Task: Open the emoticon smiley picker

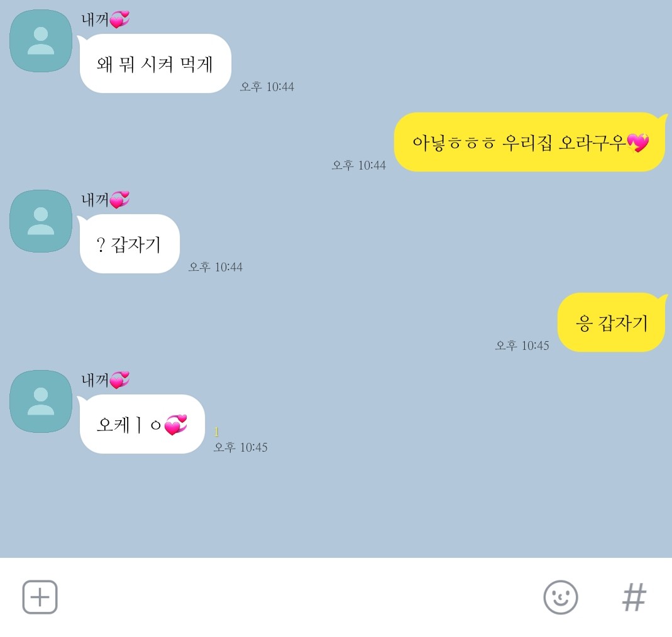Action: tap(561, 597)
